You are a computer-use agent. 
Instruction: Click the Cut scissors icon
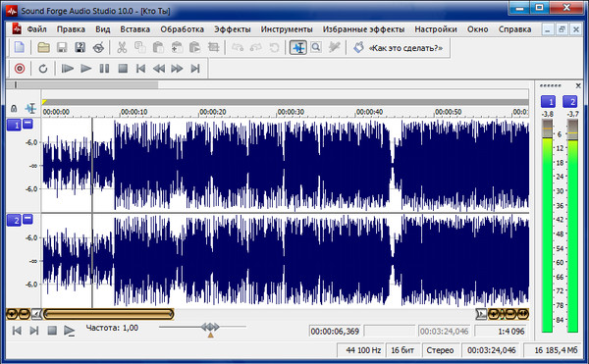pos(122,48)
